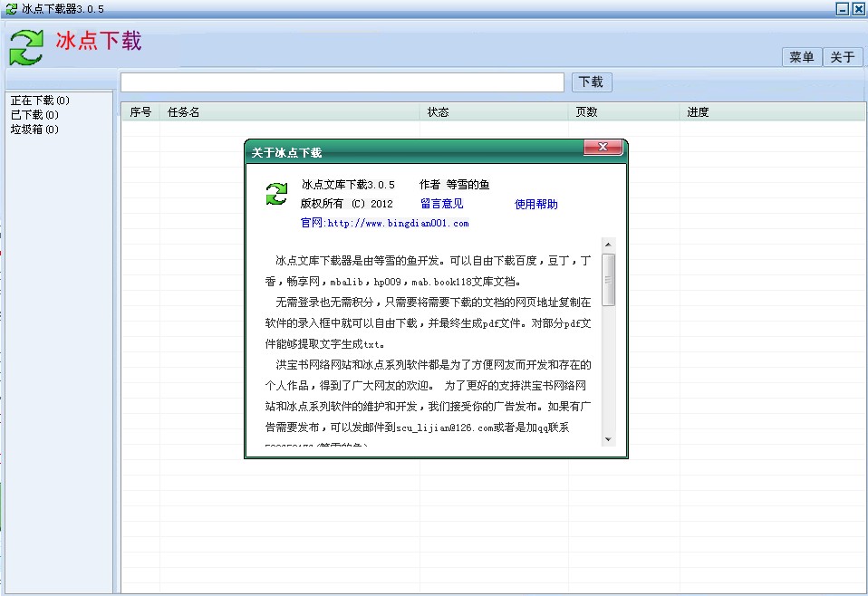This screenshot has width=868, height=596.
Task: Open 垃圾箱 (0) in the left panel
Action: tap(34, 130)
